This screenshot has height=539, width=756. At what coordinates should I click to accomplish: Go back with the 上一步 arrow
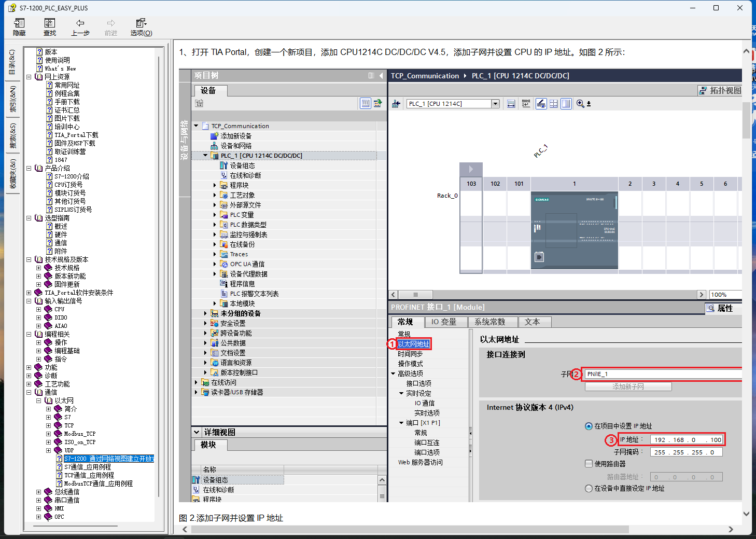(80, 24)
